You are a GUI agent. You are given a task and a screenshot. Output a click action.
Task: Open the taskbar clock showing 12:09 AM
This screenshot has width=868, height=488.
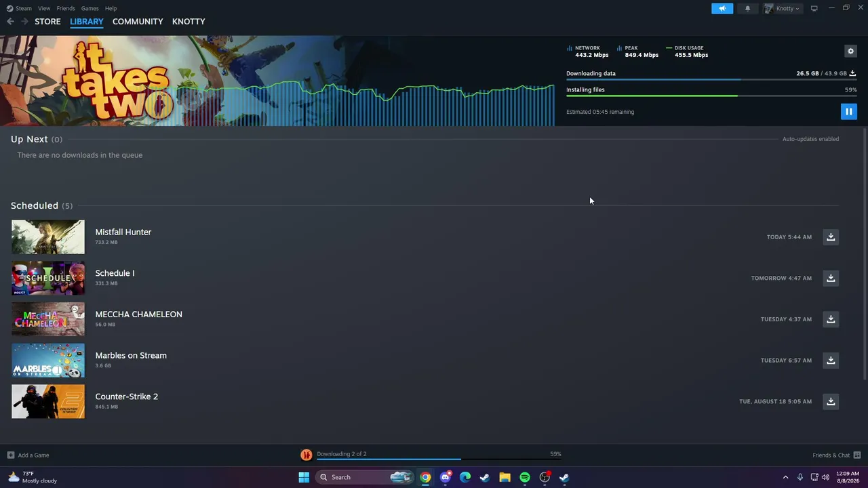pyautogui.click(x=848, y=477)
